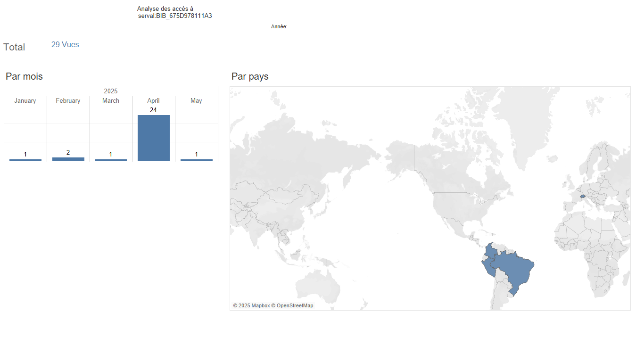The width and height of the screenshot is (644, 362).
Task: Open the OpenStreetMap attribution link
Action: coord(292,305)
